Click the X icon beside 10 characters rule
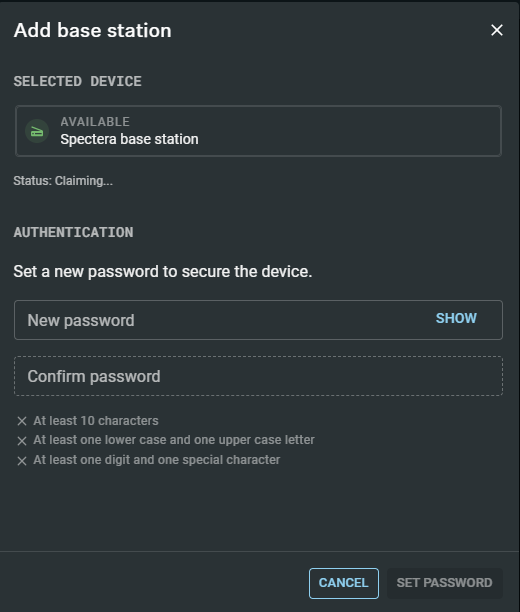This screenshot has height=612, width=520. point(22,421)
